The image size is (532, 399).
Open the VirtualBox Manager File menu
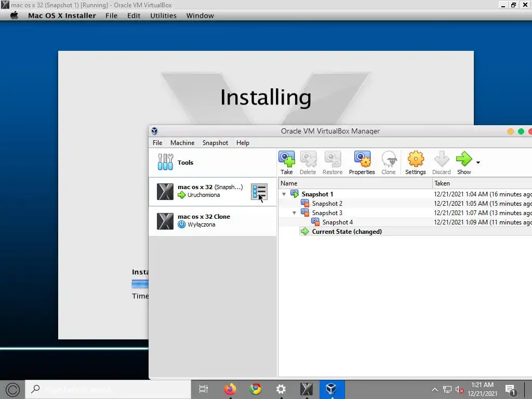pos(157,143)
